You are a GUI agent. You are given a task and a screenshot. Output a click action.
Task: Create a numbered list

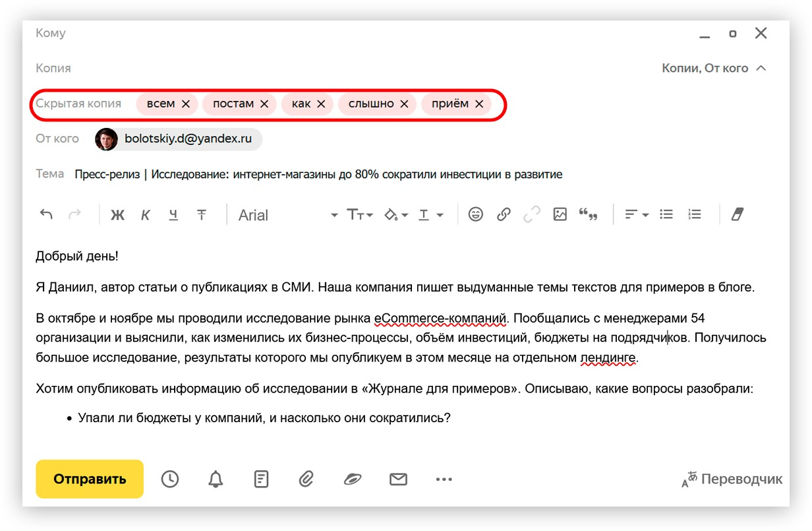click(x=694, y=214)
